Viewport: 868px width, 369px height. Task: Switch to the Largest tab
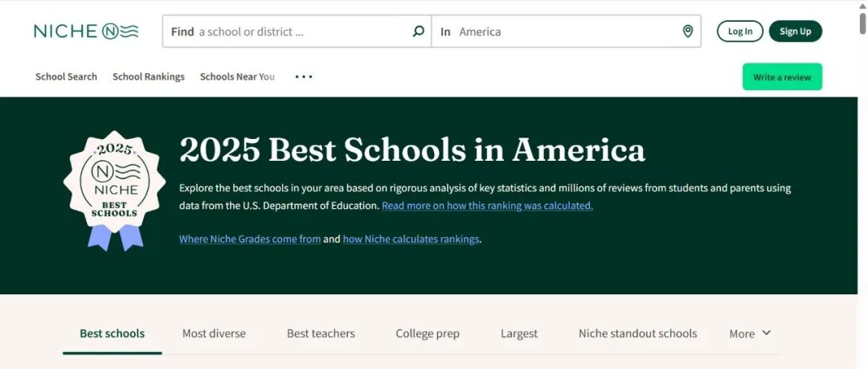click(518, 334)
